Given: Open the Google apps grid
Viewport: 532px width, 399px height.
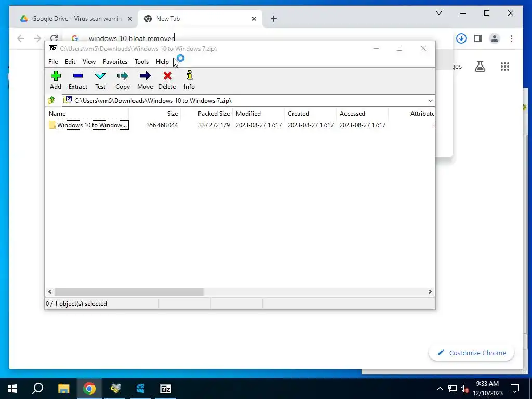Looking at the screenshot, I should click(505, 66).
